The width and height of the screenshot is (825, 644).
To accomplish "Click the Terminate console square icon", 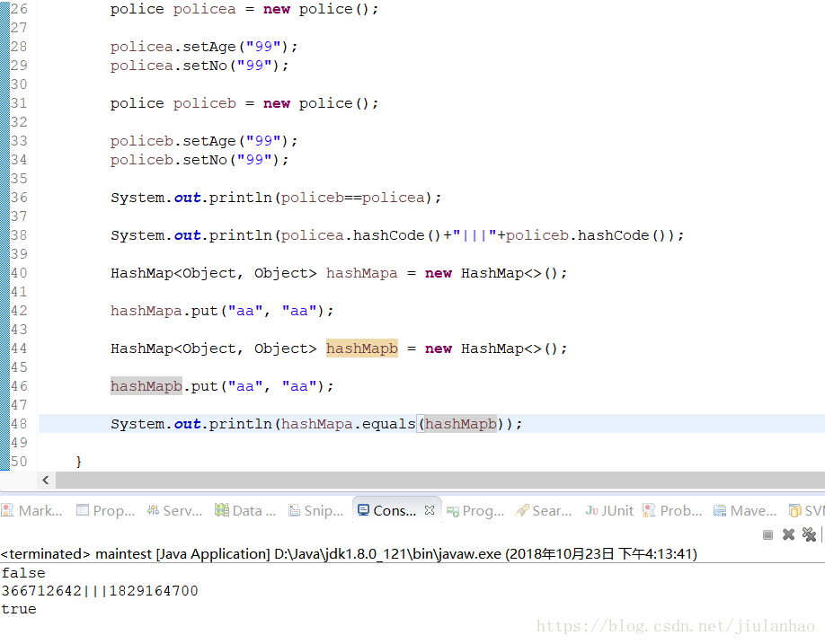I will tap(767, 534).
